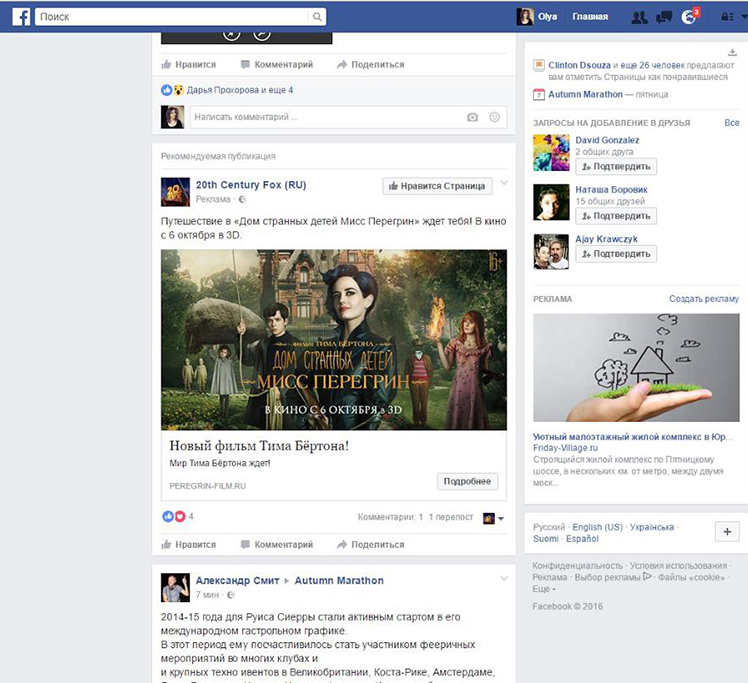Screen dimensions: 748x683
Task: Click David Gonzalez profile thumbnail
Action: [x=551, y=153]
